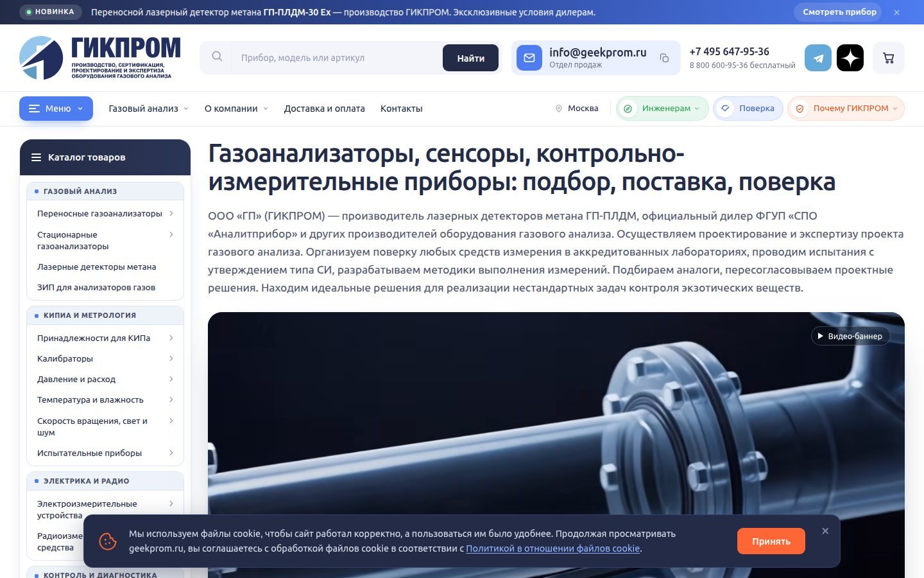Open the cookie policy link
The height and width of the screenshot is (578, 924).
(x=553, y=548)
